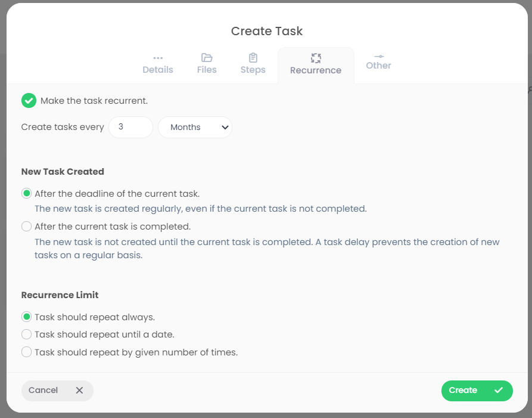Click the green Create button
This screenshot has width=532, height=418.
click(477, 391)
